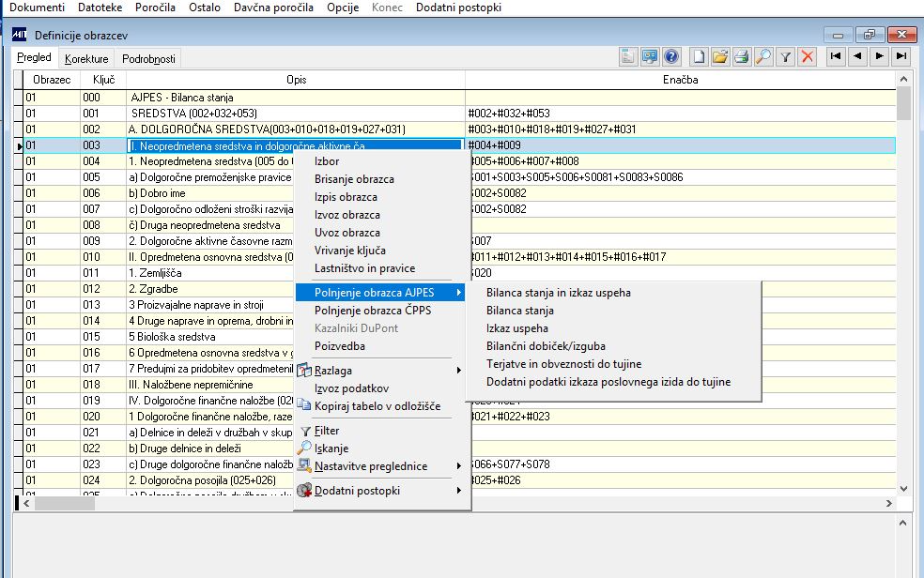This screenshot has height=578, width=924.
Task: Select Izkaz uspeha from the submenu
Action: [516, 328]
